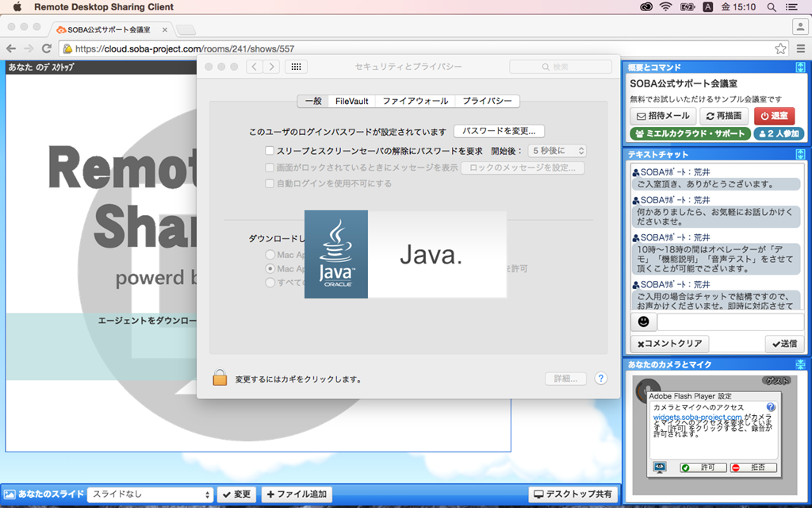Switch to the 一般 tab

313,101
